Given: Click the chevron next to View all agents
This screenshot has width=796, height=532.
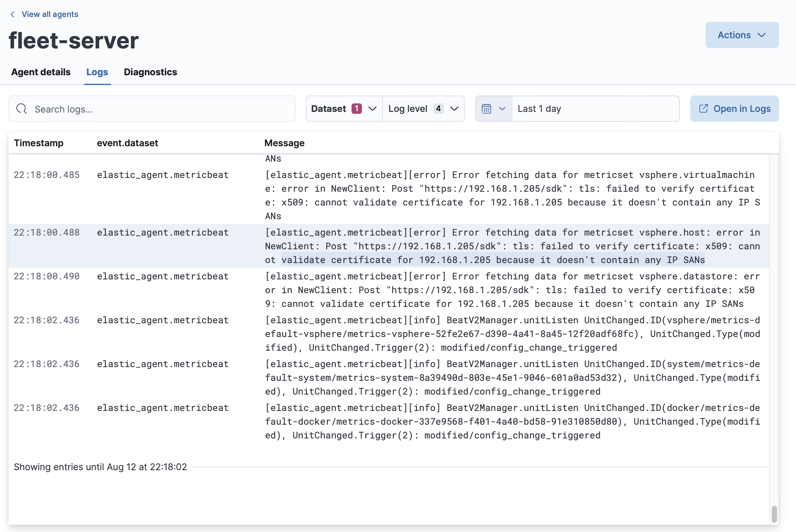Looking at the screenshot, I should click(x=12, y=13).
